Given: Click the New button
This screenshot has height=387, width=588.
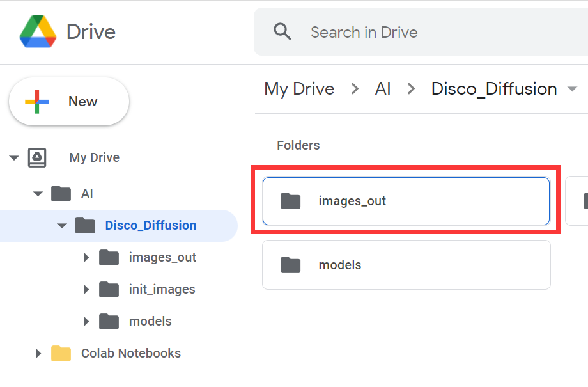Looking at the screenshot, I should click(x=69, y=101).
